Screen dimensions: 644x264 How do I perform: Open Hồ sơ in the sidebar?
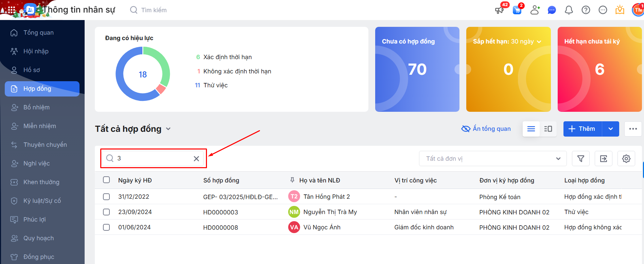pyautogui.click(x=32, y=70)
